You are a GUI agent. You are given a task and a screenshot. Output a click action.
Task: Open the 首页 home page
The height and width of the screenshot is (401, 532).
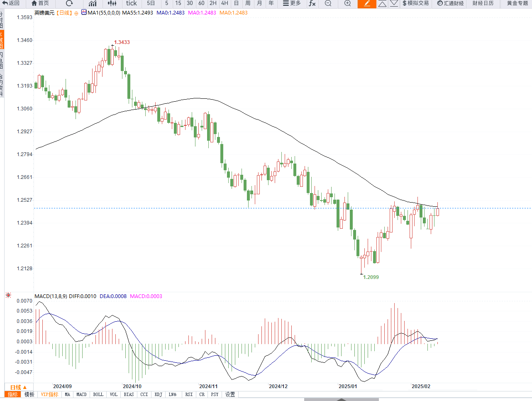[x=40, y=3]
